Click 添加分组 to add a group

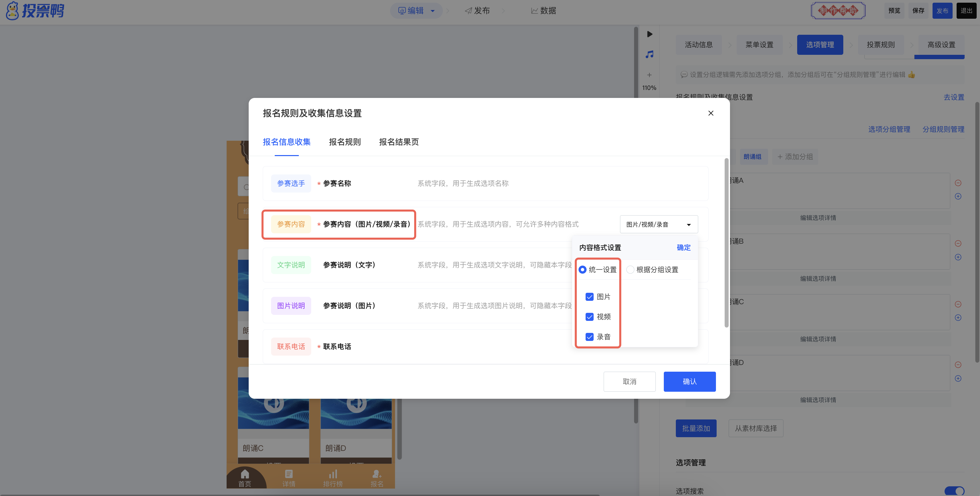pos(795,157)
